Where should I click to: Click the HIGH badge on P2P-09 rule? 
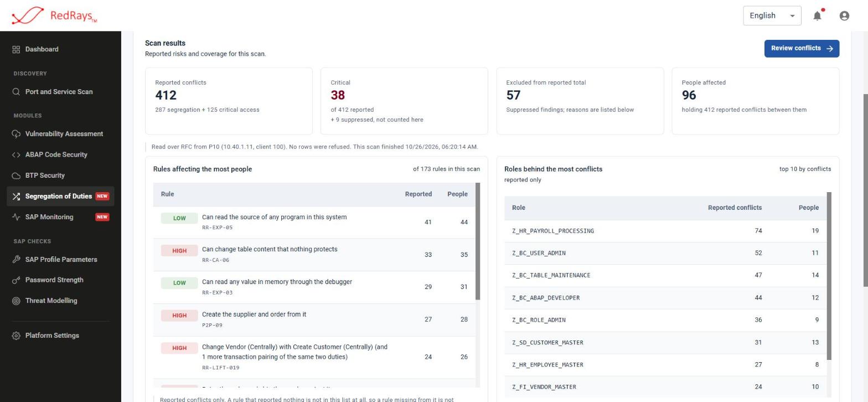(179, 316)
